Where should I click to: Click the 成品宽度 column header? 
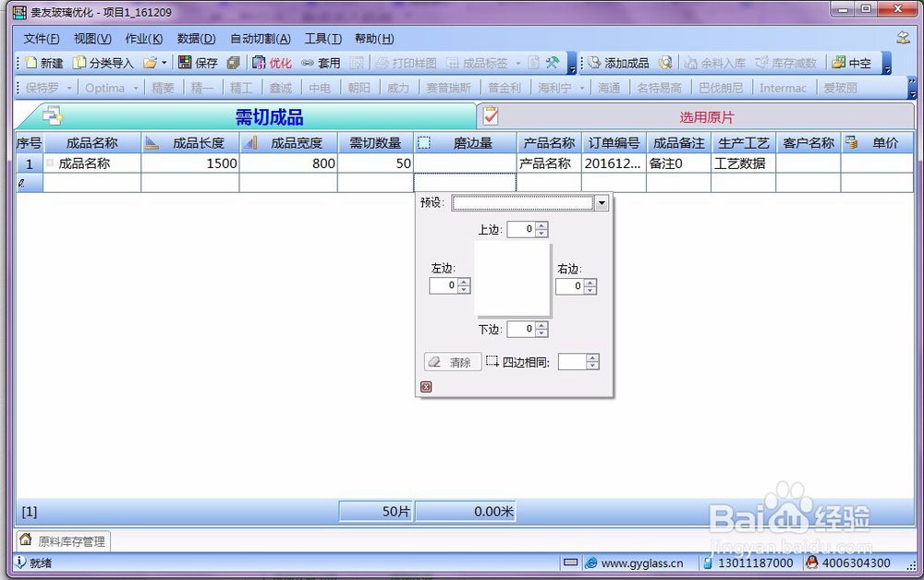click(x=288, y=143)
